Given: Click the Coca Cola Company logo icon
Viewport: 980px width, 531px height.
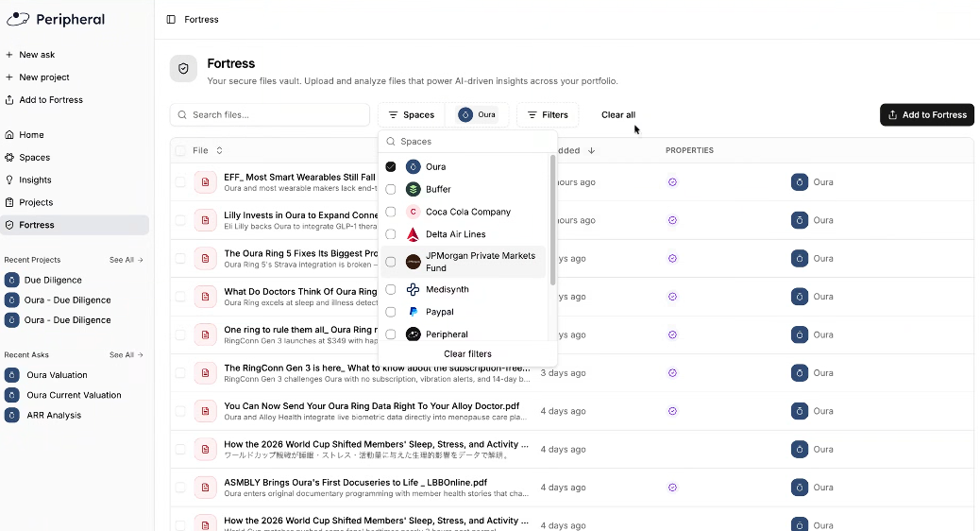Looking at the screenshot, I should (x=414, y=212).
